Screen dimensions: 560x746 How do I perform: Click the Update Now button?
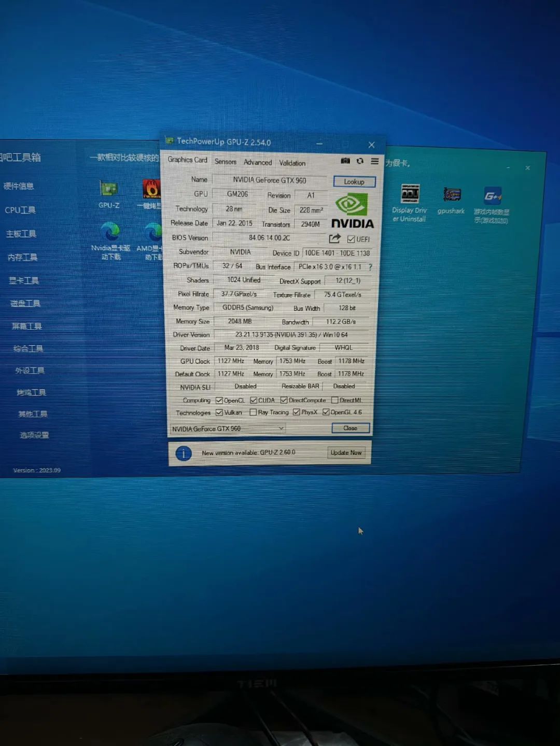click(346, 453)
